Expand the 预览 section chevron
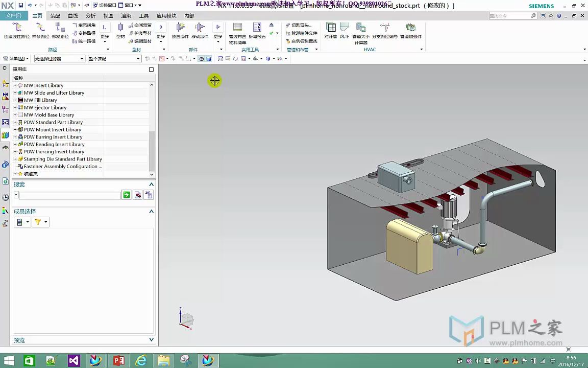 [152, 340]
